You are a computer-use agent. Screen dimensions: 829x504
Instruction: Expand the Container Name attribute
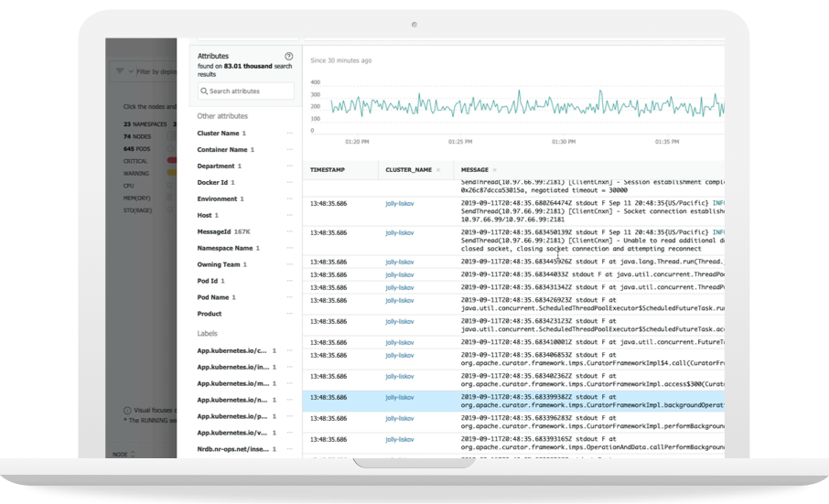pos(222,150)
